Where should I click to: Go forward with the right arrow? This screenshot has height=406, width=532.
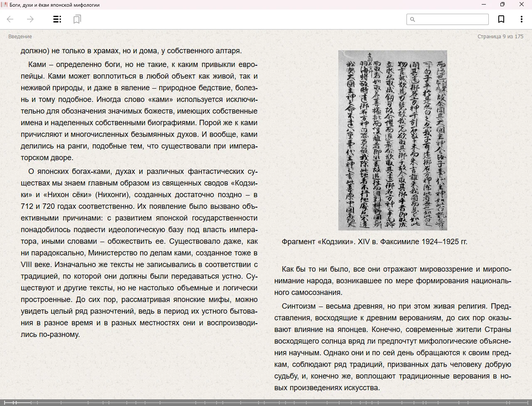click(30, 19)
